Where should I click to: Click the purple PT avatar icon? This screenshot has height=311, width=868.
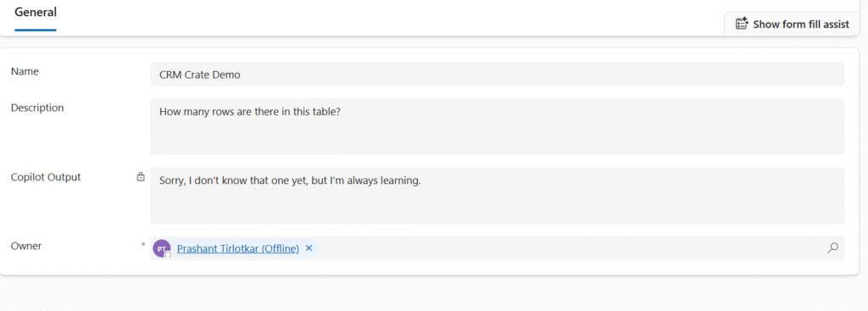[x=162, y=249]
